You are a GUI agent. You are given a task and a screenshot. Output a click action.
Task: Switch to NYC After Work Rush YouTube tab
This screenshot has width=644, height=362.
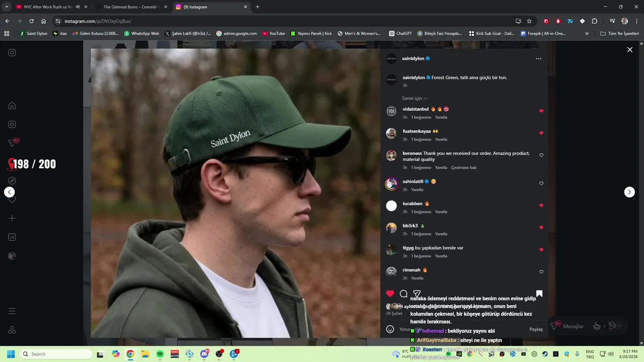point(50,7)
